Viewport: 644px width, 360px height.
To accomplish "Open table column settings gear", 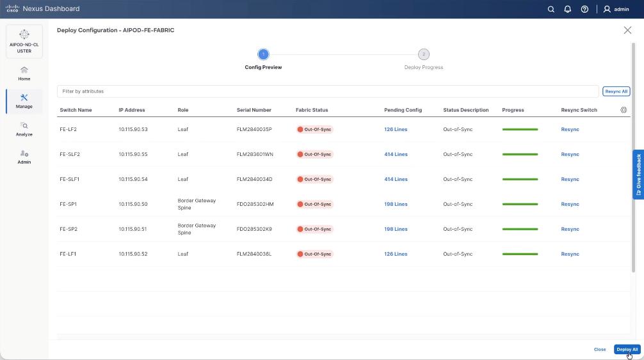I will click(x=624, y=110).
